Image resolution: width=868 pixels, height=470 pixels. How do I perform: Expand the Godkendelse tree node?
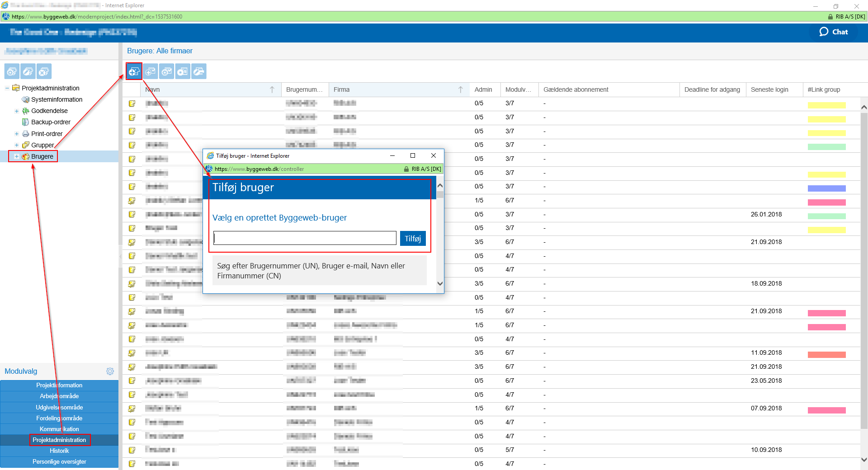coord(17,111)
